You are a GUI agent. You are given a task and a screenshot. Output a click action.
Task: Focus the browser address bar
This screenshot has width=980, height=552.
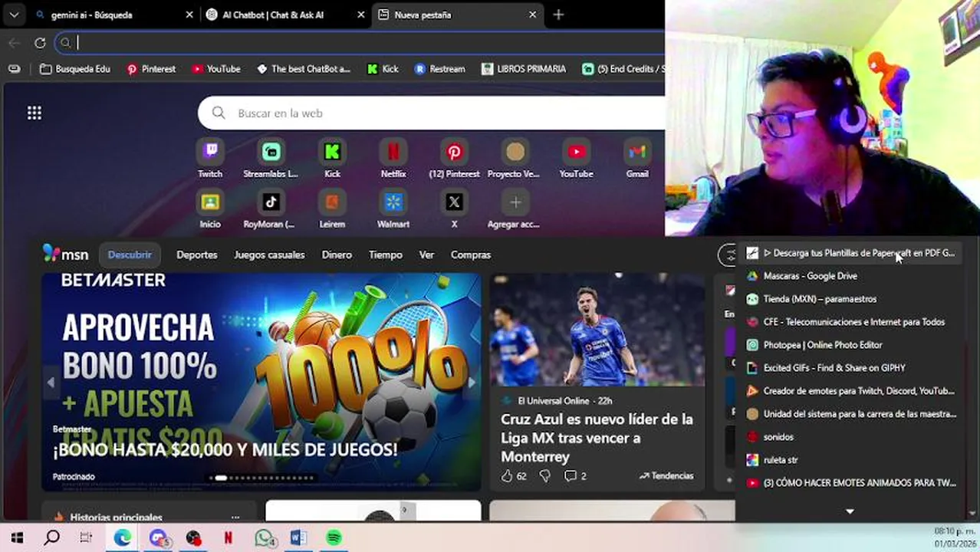coord(360,43)
